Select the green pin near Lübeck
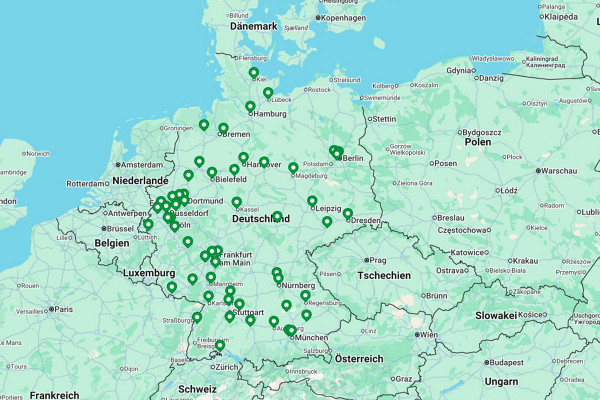600x400 pixels. point(268,93)
